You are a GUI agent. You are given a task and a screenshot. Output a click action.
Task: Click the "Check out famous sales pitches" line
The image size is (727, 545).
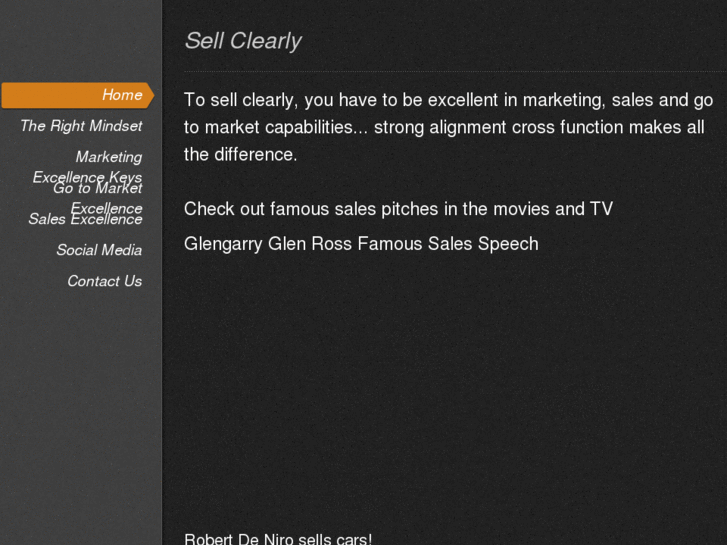(x=398, y=209)
